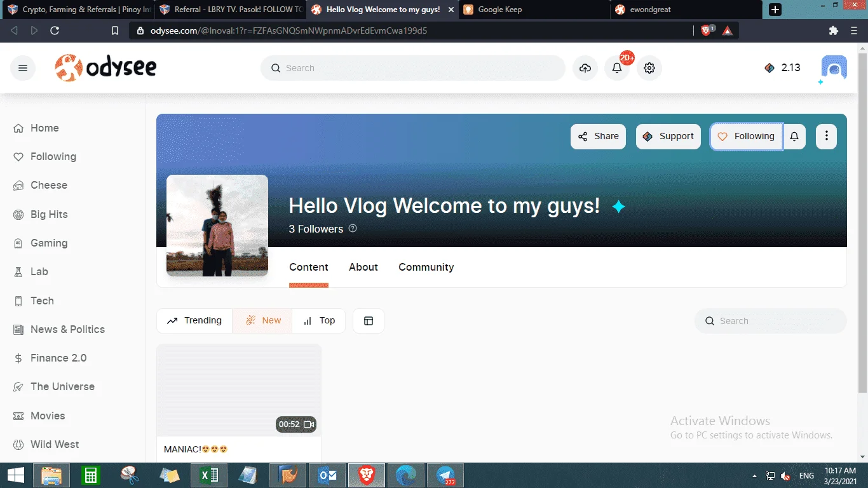Open the Movies category

click(x=39, y=416)
